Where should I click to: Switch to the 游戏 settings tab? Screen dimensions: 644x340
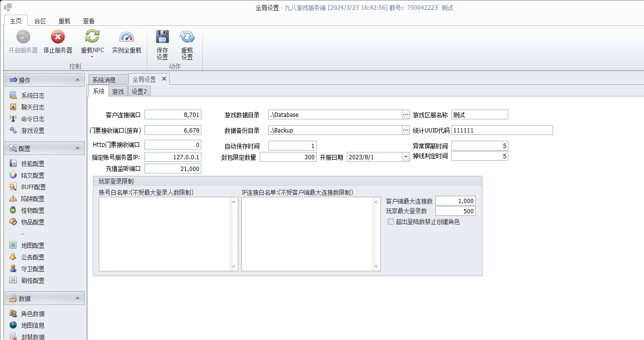pyautogui.click(x=118, y=91)
